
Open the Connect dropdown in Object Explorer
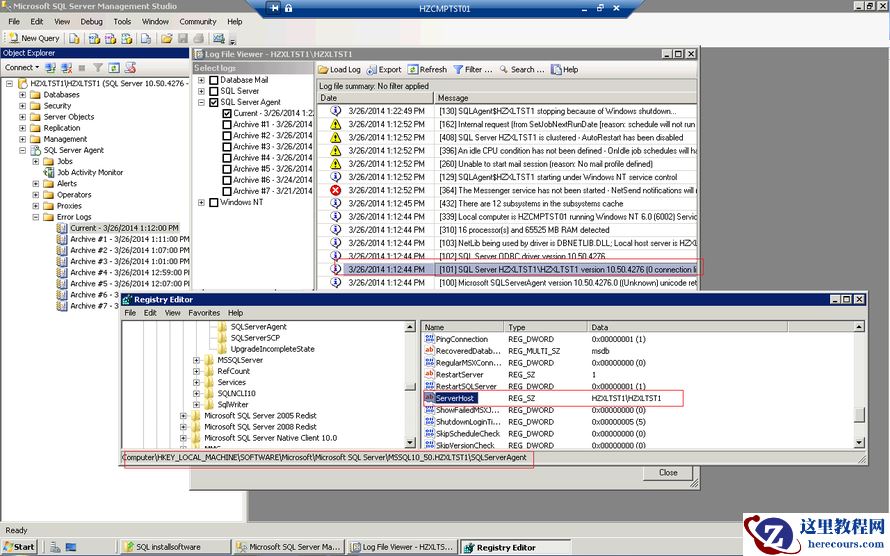22,67
